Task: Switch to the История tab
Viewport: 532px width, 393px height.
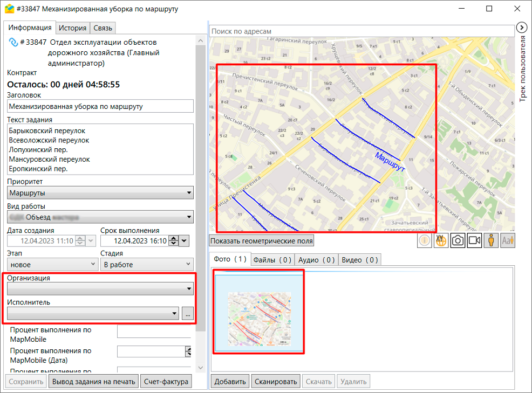Action: coord(73,28)
